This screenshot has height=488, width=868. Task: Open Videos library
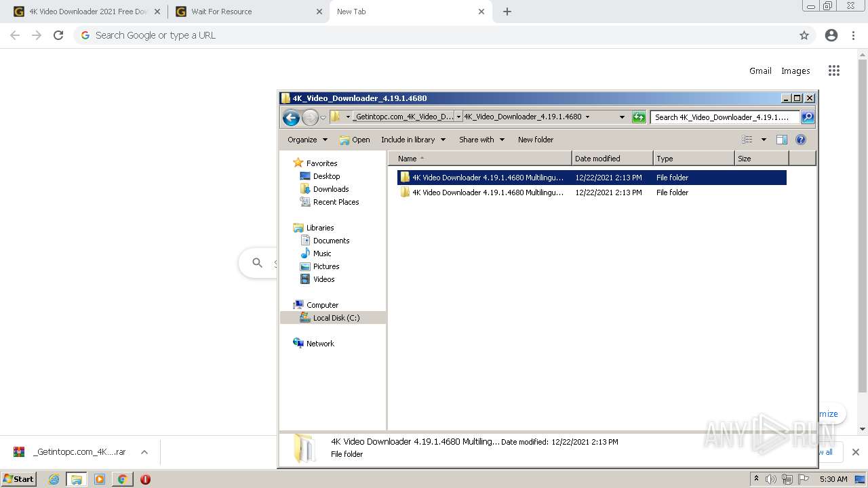point(317,279)
